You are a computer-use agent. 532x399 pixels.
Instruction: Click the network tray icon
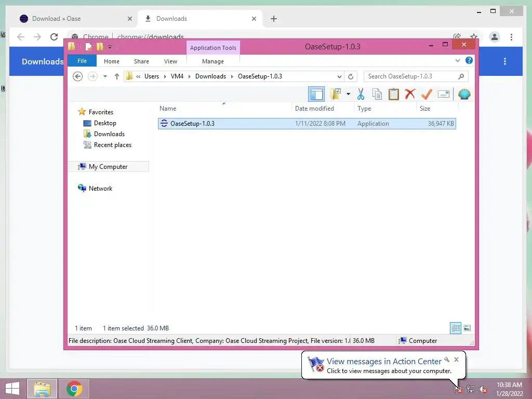click(x=471, y=389)
